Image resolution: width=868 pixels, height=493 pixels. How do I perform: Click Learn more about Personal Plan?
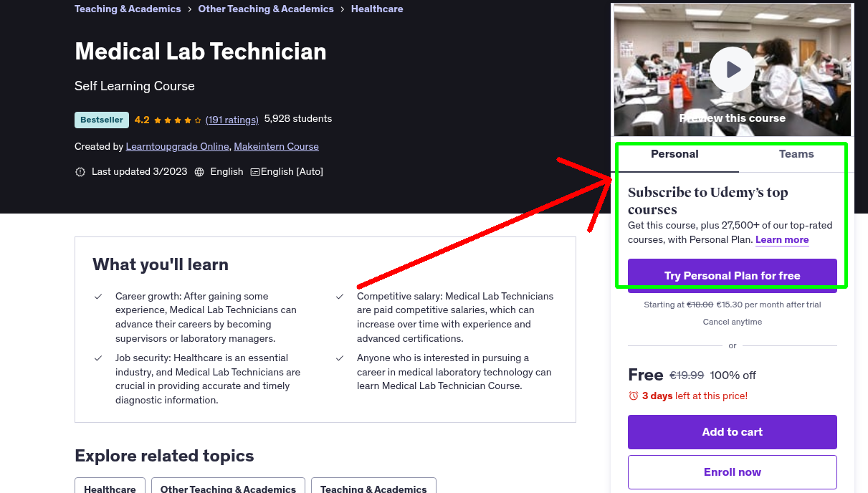782,239
